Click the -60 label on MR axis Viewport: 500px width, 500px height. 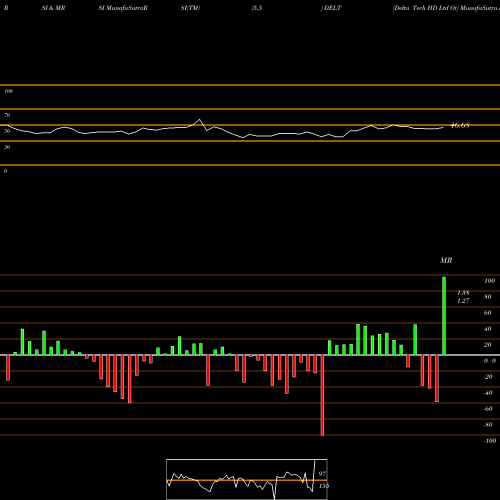(x=488, y=409)
